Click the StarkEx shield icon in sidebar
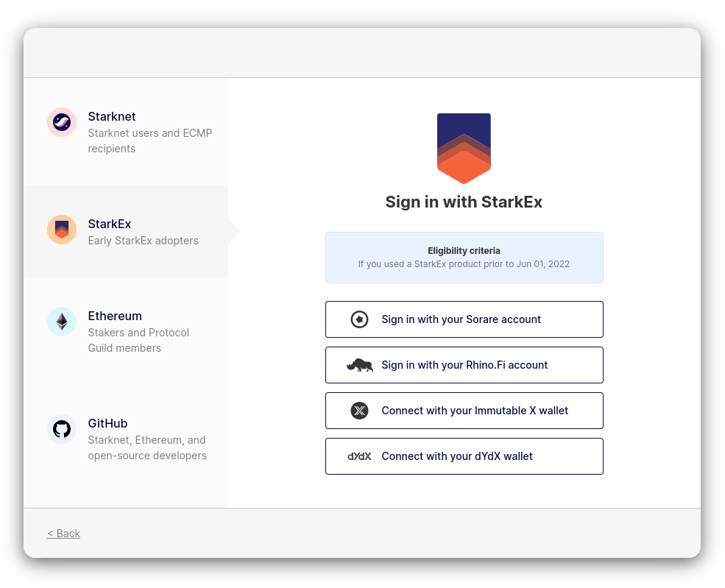The height and width of the screenshot is (588, 725). (x=62, y=230)
